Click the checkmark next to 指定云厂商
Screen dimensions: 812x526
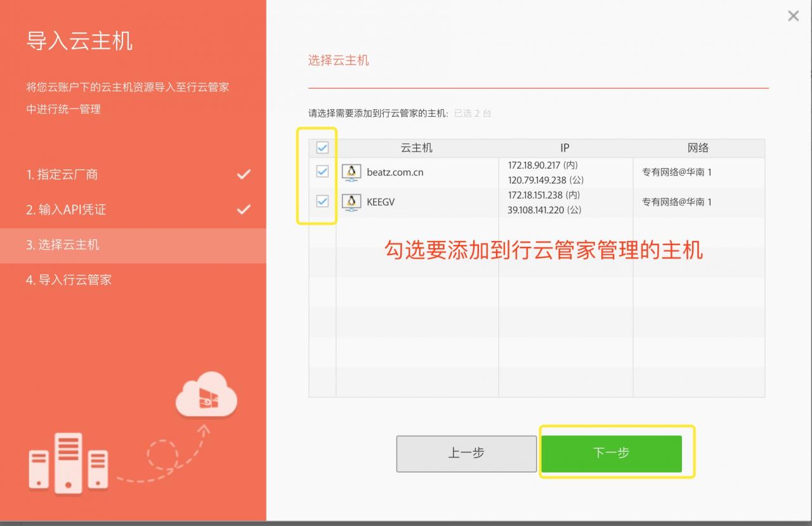(244, 174)
